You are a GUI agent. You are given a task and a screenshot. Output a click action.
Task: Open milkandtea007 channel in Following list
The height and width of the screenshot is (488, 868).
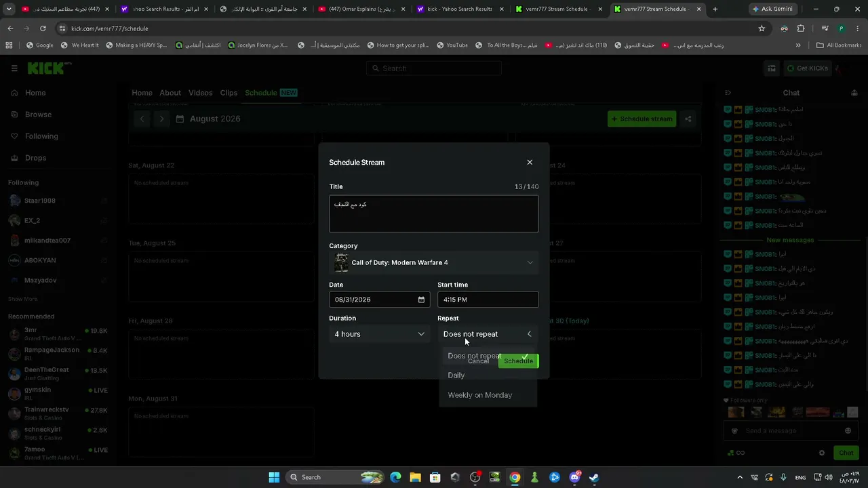coord(59,241)
